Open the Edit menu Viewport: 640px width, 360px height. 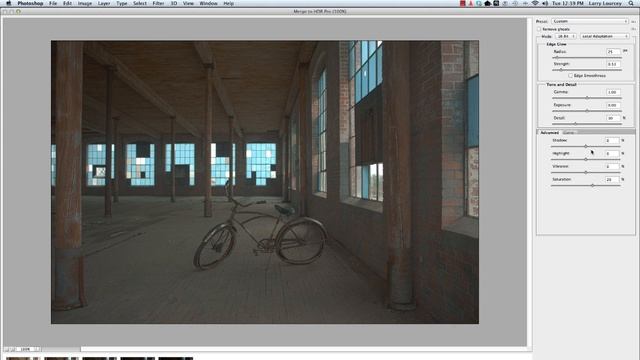67,3
